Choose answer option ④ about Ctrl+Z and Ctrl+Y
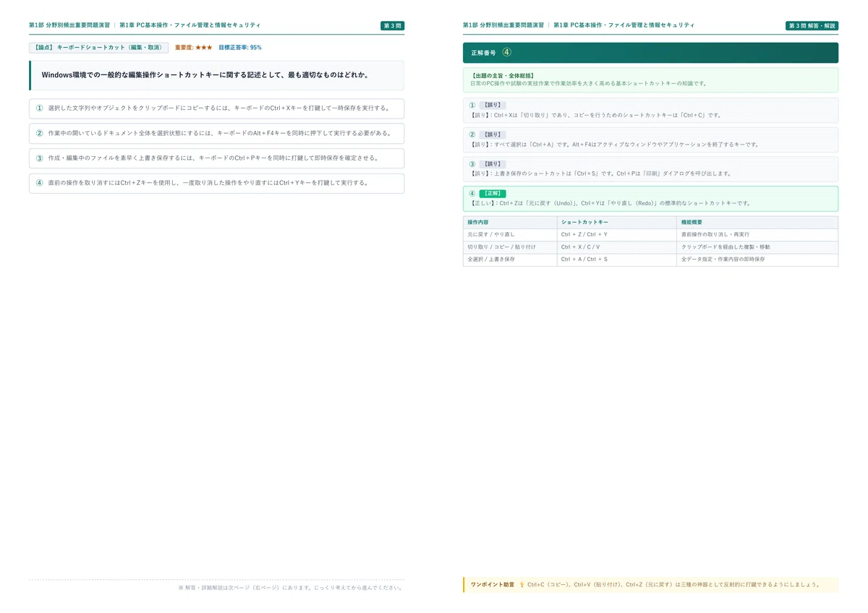The image size is (868, 613). pyautogui.click(x=216, y=183)
